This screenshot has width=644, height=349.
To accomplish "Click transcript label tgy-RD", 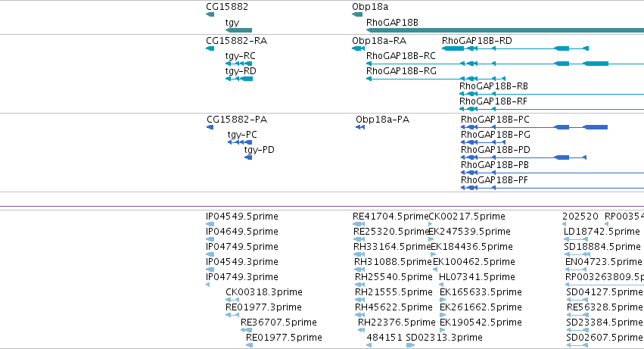I will (x=241, y=71).
